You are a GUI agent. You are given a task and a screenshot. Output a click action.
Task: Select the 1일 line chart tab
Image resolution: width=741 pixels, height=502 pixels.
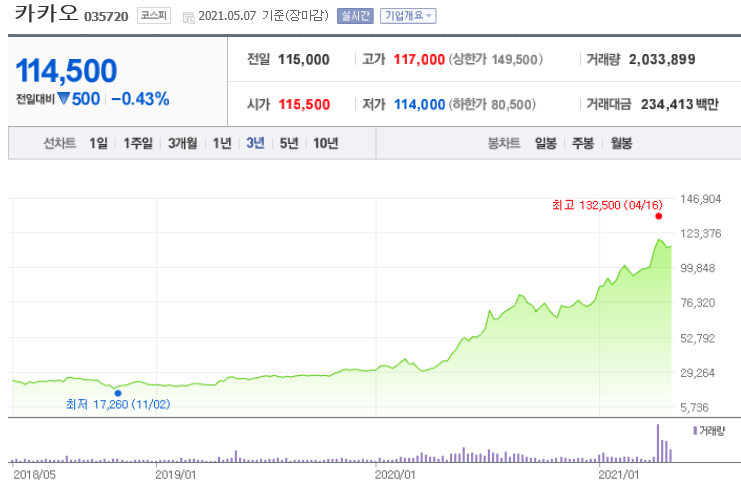98,143
